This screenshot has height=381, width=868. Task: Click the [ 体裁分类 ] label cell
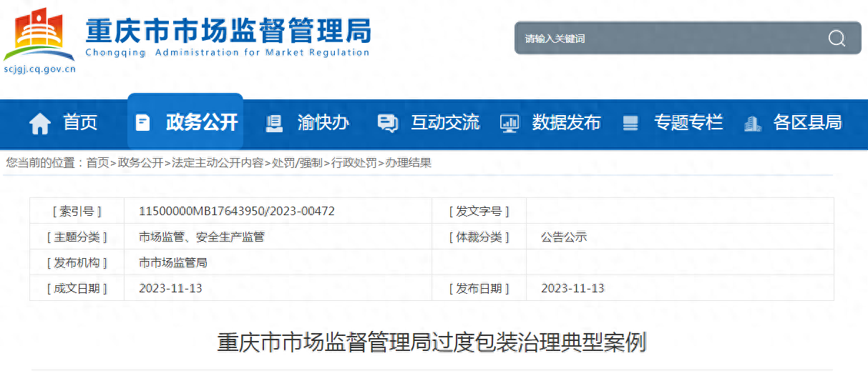click(479, 237)
